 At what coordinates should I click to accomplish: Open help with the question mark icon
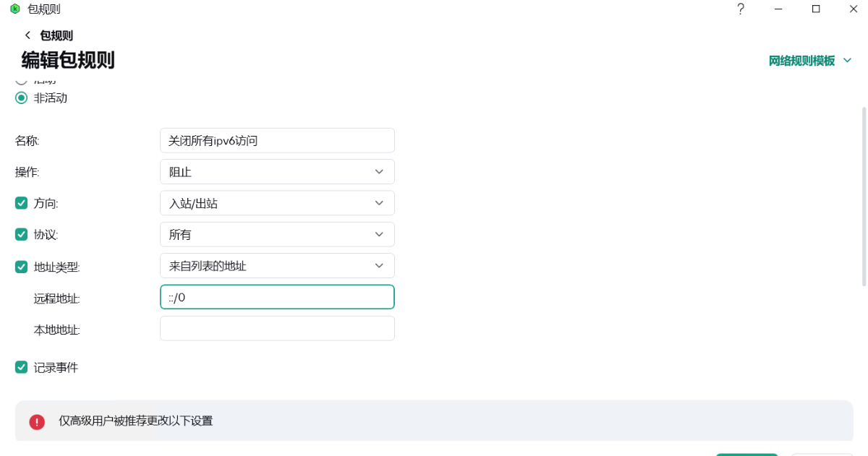click(x=741, y=9)
